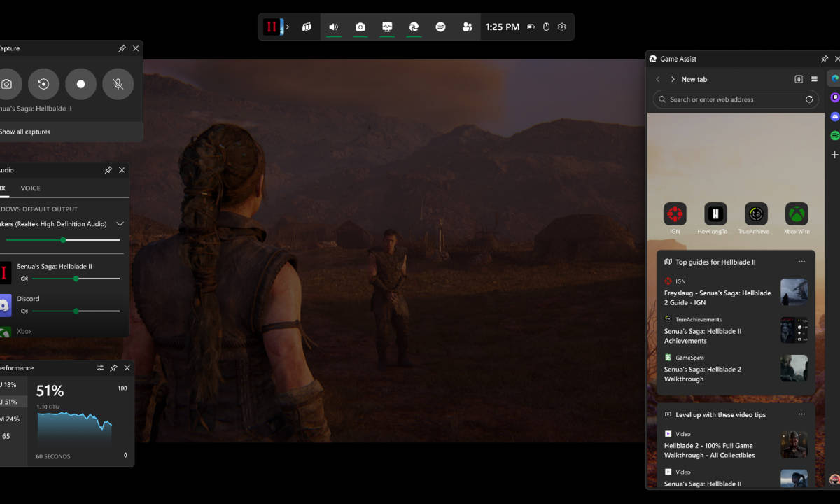Click the Show all captures link

[25, 131]
